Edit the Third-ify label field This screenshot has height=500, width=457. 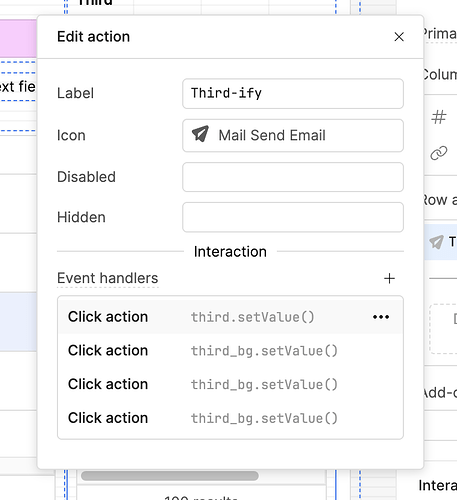point(293,93)
